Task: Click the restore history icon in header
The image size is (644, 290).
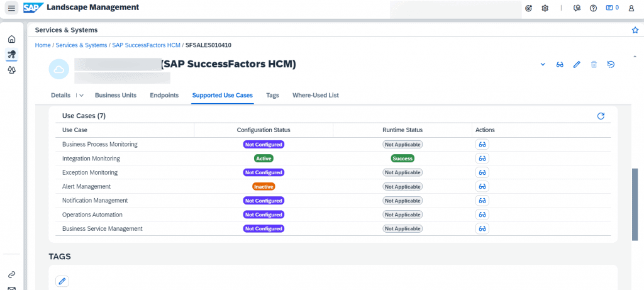Action: [x=611, y=65]
